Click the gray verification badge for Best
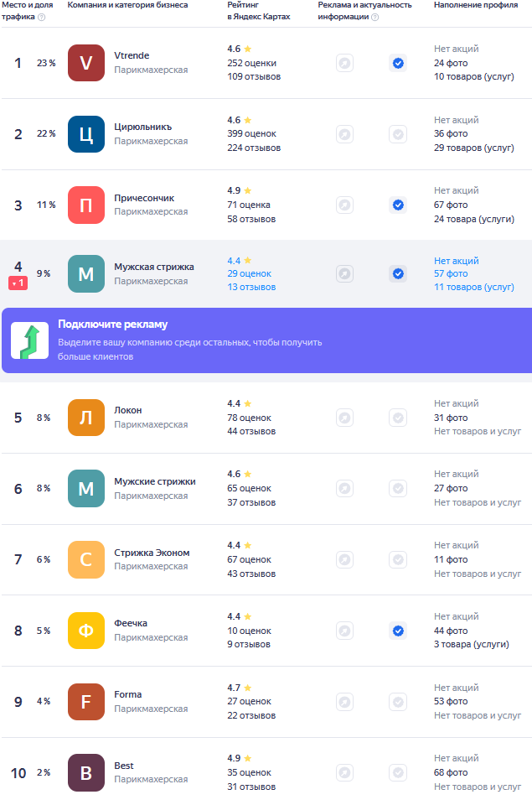Image resolution: width=532 pixels, height=805 pixels. [398, 772]
